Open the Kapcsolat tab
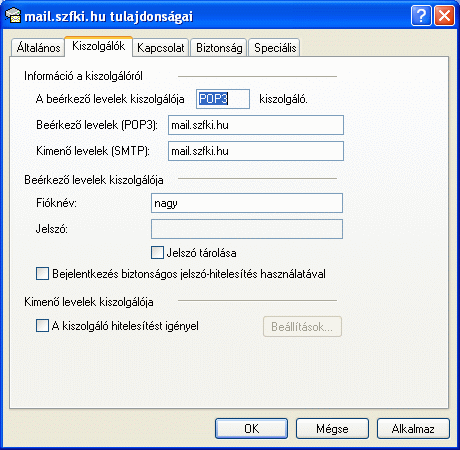Image resolution: width=460 pixels, height=450 pixels. (161, 48)
